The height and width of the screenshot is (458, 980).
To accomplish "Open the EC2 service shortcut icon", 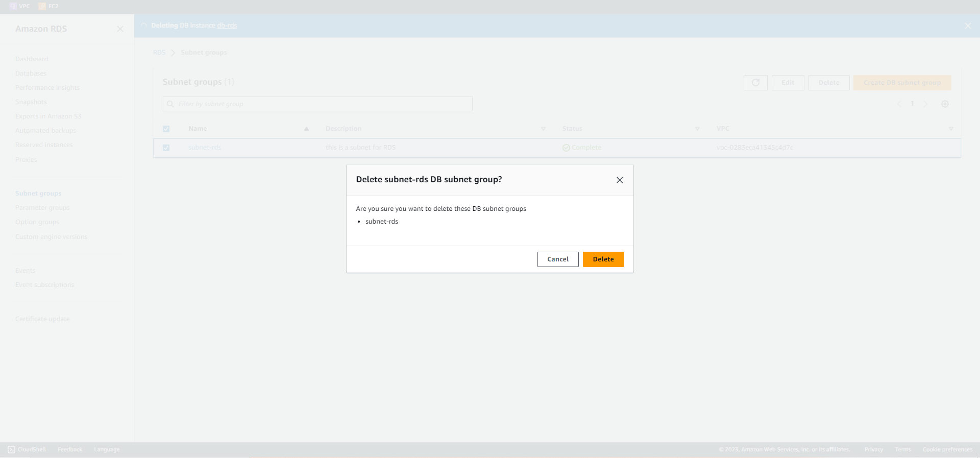I will 42,6.
